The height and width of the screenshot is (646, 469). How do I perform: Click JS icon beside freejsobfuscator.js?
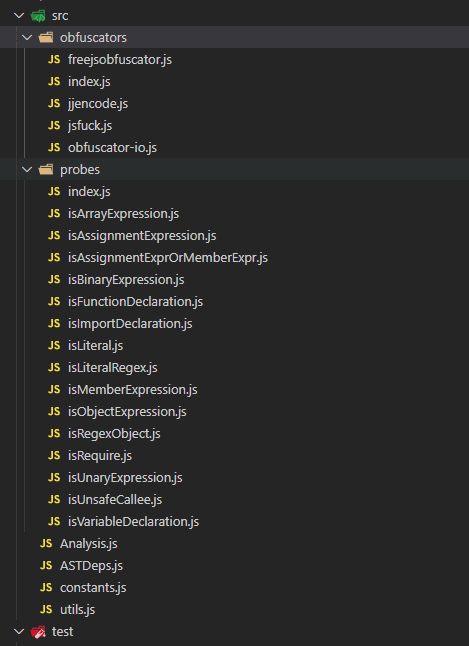point(54,59)
